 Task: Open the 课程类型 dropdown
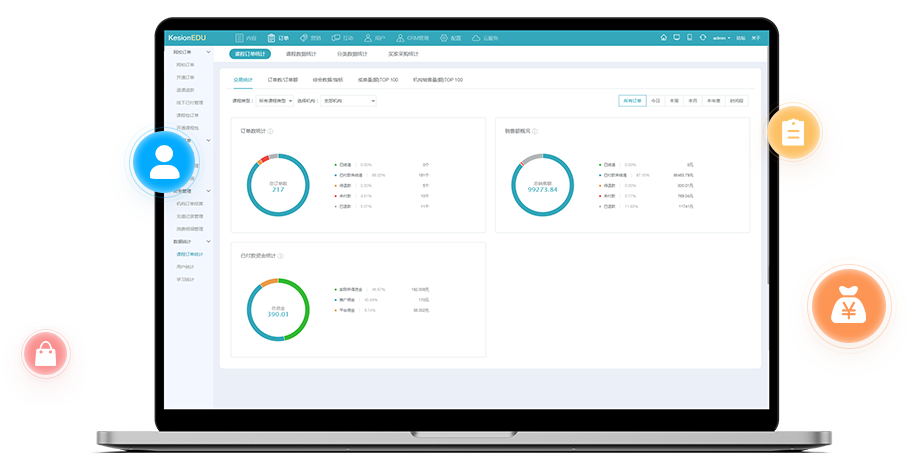click(276, 100)
